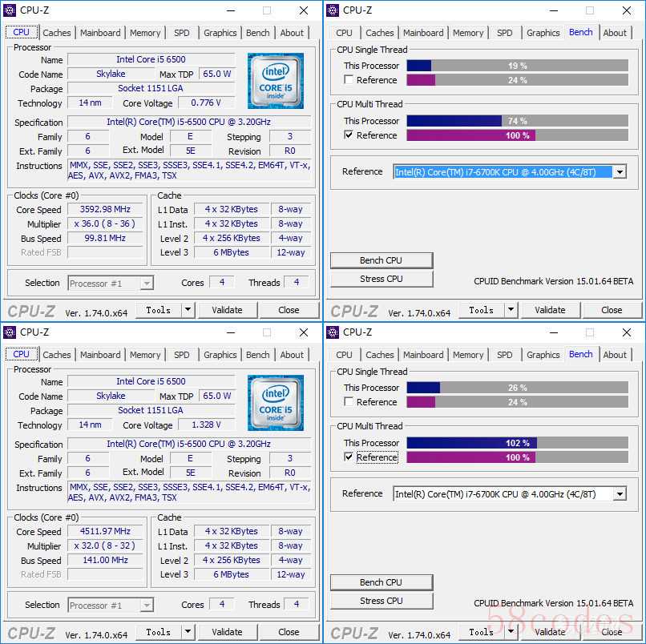Click the Close button in the 74 % bench window
This screenshot has height=644, width=646.
coord(612,310)
